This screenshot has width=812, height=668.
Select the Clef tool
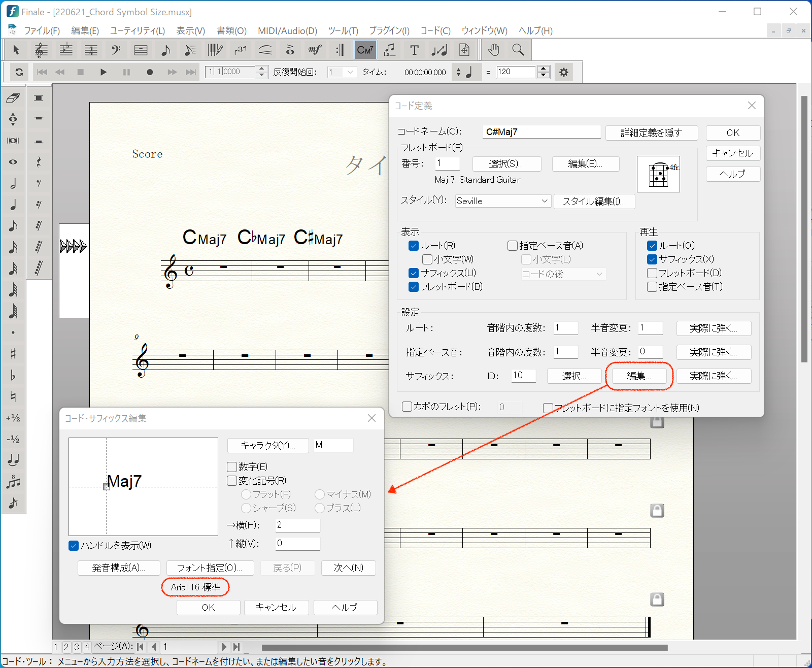point(116,50)
